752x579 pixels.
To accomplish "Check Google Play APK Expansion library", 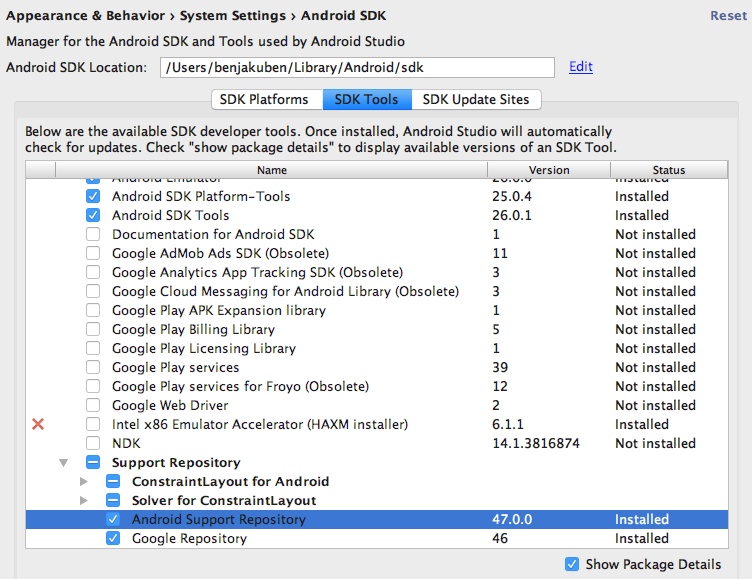I will pos(93,310).
